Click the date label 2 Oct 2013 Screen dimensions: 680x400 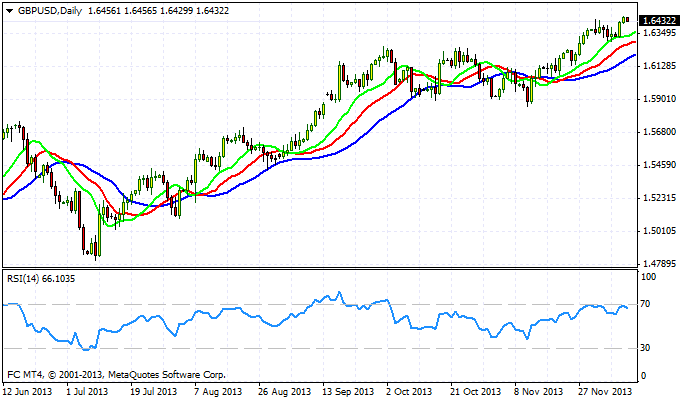(x=410, y=391)
